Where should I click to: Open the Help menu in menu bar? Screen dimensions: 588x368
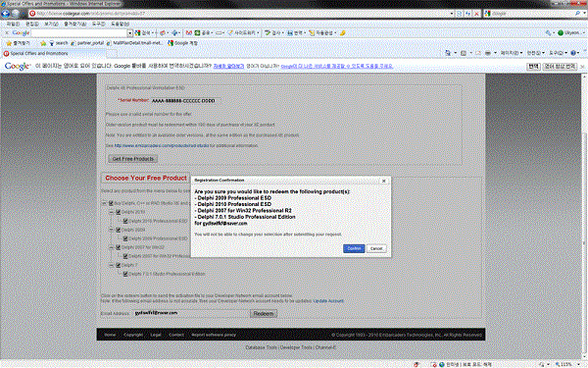tap(120, 24)
